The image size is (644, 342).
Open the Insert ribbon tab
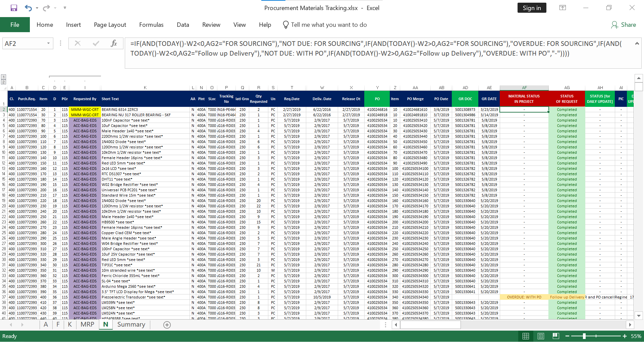click(73, 25)
